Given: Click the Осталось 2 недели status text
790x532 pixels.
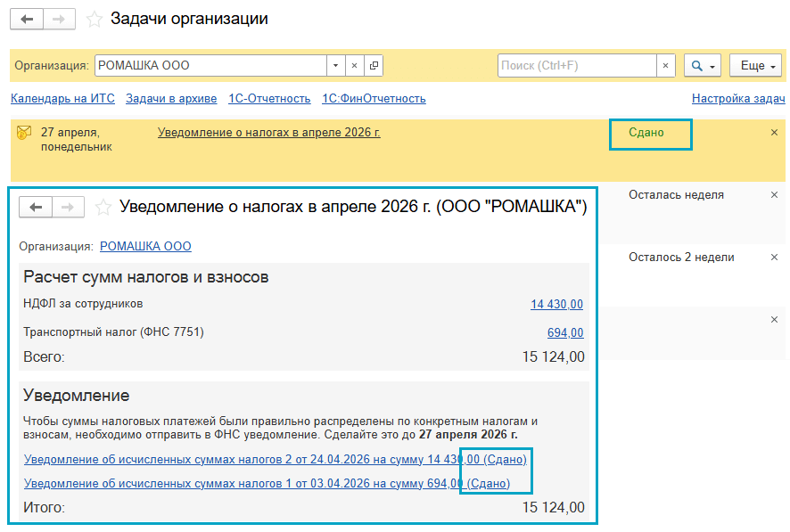Looking at the screenshot, I should [x=681, y=258].
